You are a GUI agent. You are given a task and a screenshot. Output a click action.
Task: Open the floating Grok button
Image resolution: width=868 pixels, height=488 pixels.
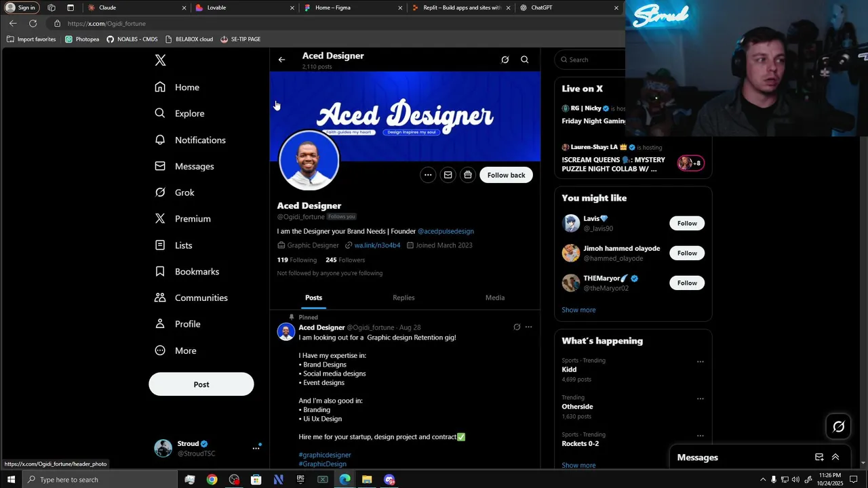click(x=839, y=426)
